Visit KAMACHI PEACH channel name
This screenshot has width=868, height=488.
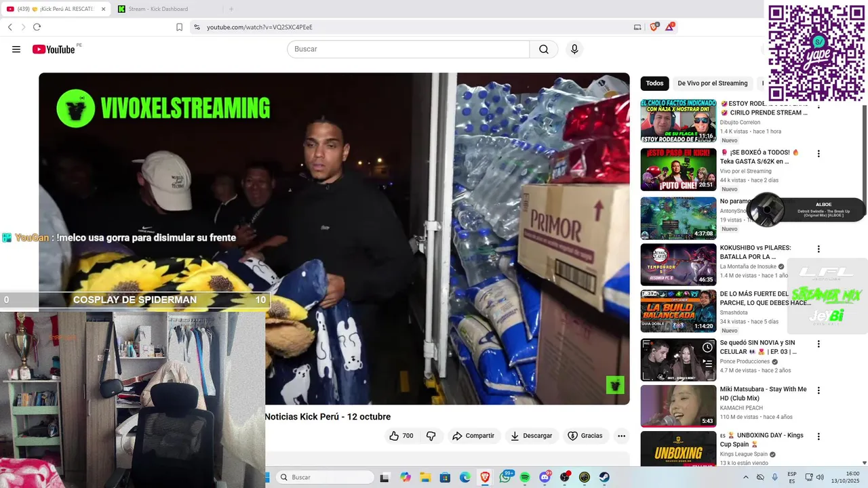[742, 407]
